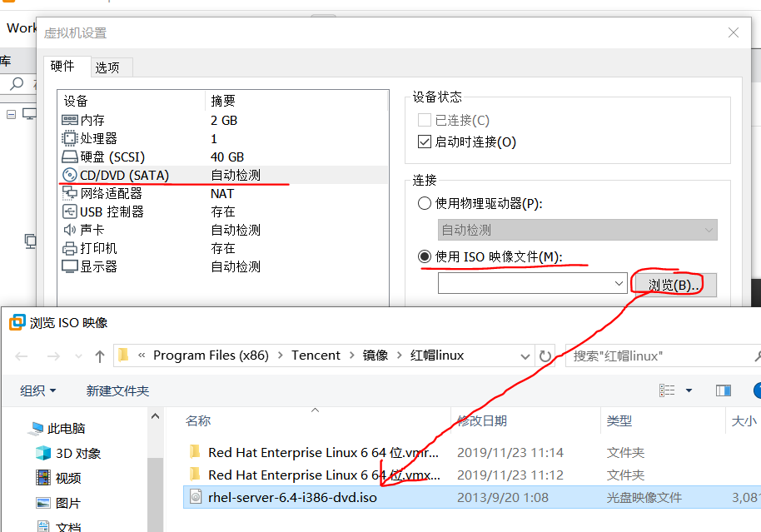Select the 硬盘 (SCSI) hard disk icon
Screen dimensions: 761x532
pyautogui.click(x=69, y=157)
